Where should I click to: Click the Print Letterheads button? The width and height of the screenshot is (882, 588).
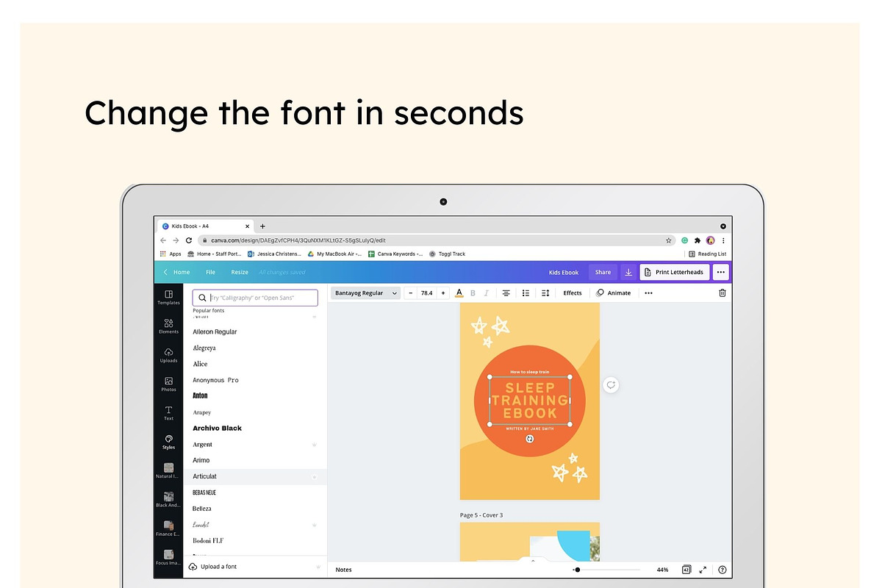pos(674,272)
